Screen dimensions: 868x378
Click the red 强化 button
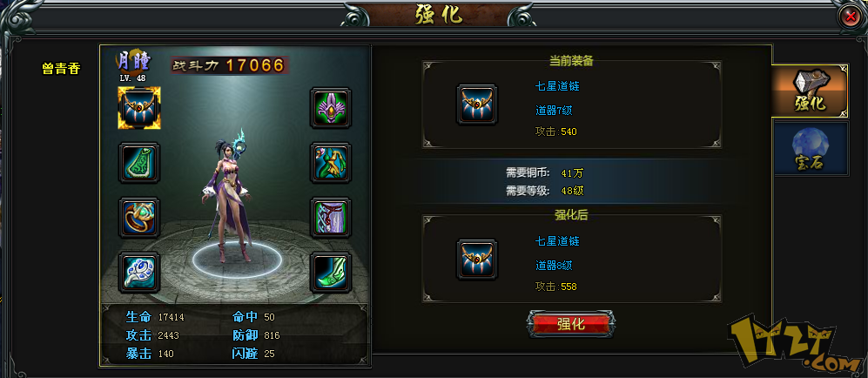571,324
